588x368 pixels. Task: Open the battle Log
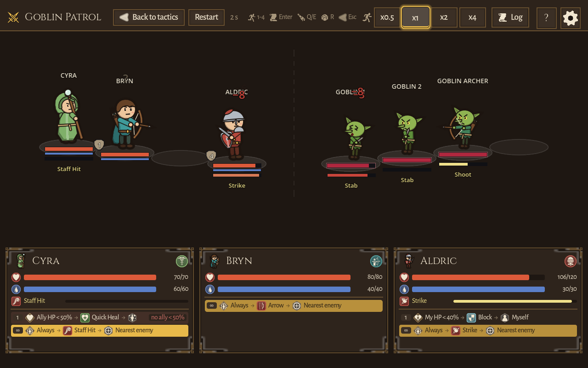point(510,17)
